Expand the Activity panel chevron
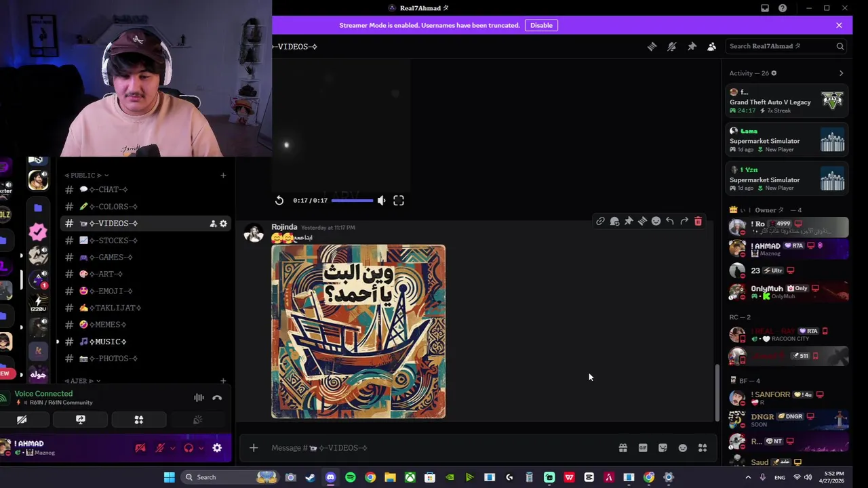This screenshot has height=488, width=868. pos(841,73)
